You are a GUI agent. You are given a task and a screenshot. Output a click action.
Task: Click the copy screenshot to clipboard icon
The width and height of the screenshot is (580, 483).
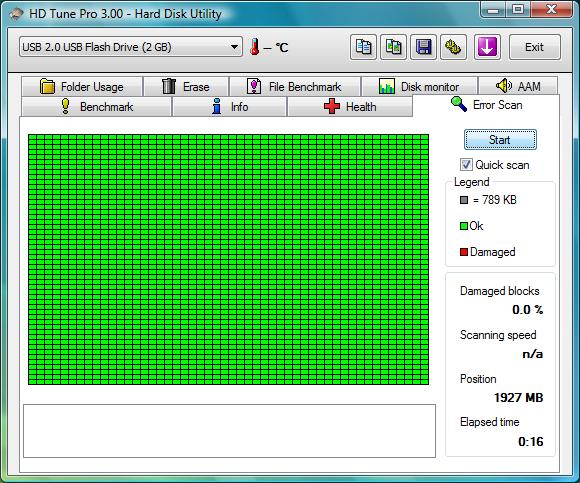(x=393, y=47)
